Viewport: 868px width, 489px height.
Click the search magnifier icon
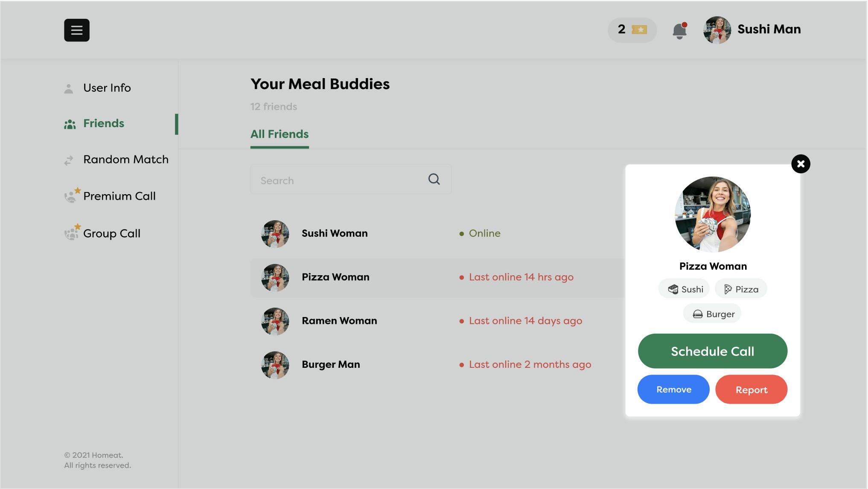[x=434, y=179]
